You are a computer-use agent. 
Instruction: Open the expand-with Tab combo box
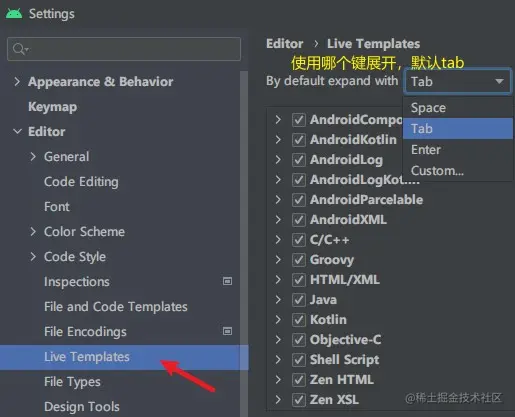tap(457, 81)
